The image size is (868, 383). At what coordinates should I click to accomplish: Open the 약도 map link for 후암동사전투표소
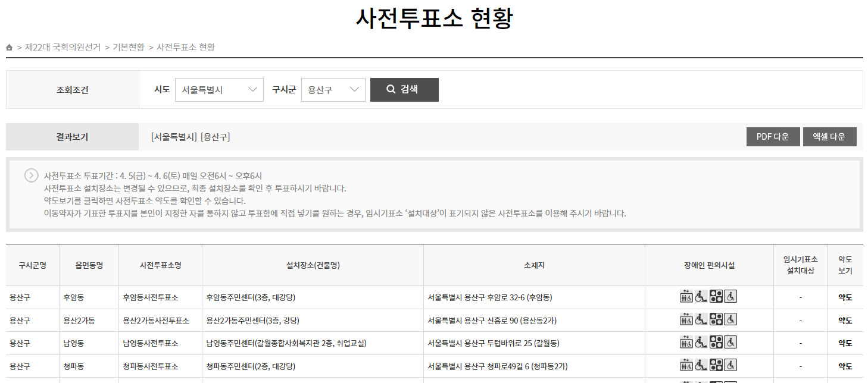click(844, 296)
